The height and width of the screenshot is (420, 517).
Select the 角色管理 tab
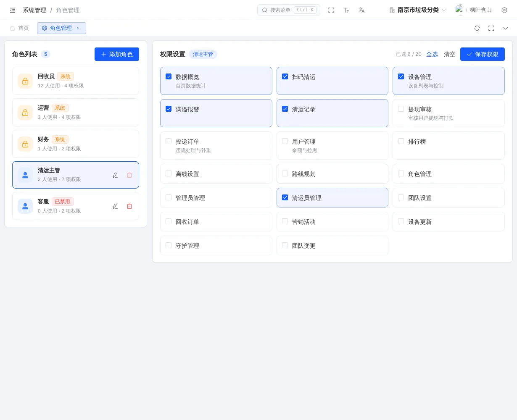pyautogui.click(x=61, y=28)
